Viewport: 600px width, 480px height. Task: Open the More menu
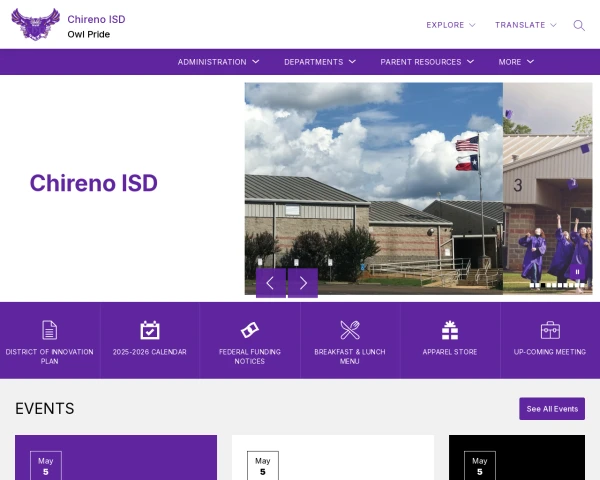click(x=516, y=62)
